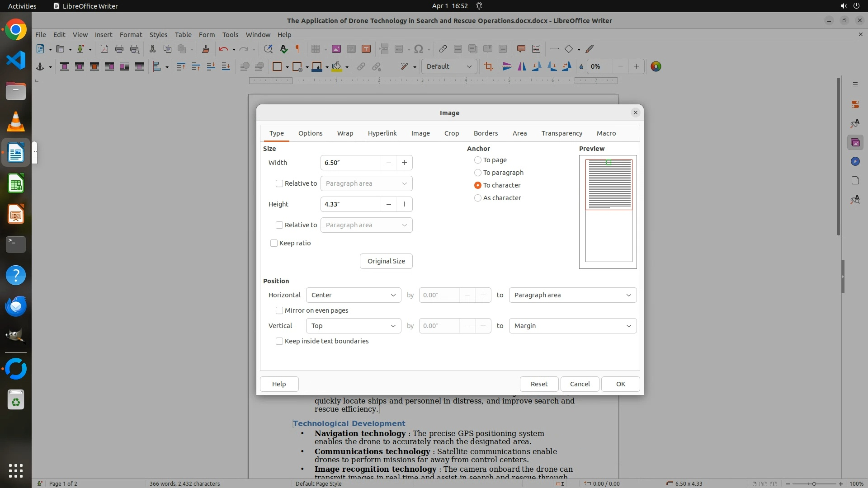Toggle Formatting Marks pilcrow icon
Viewport: 868px width, 488px height.
(x=298, y=49)
